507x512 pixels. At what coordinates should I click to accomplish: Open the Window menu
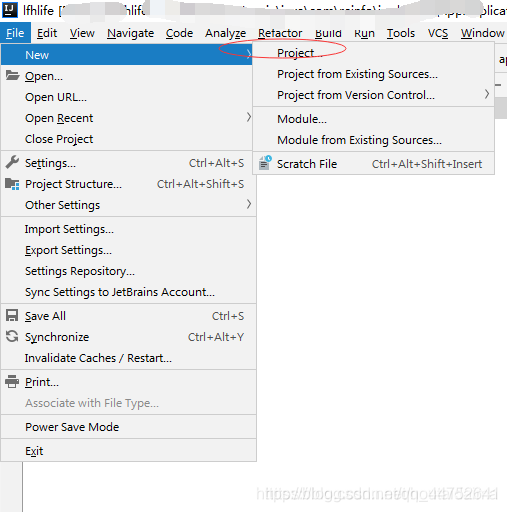(x=482, y=33)
